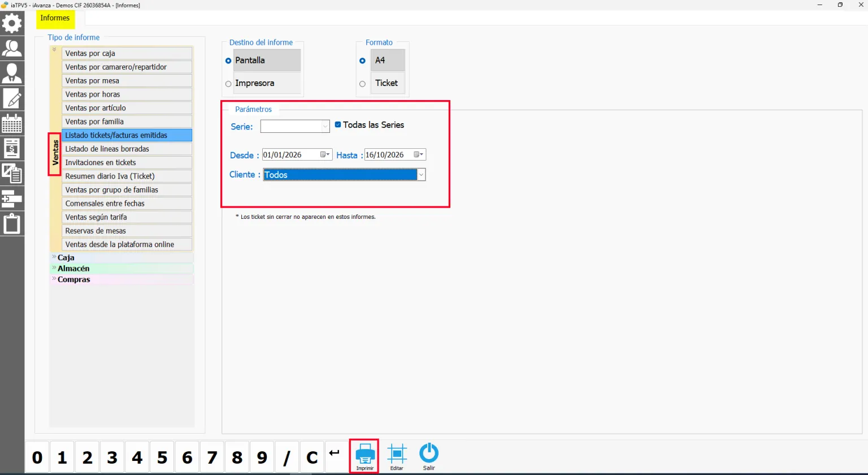
Task: Select the Ventas por caja report
Action: pos(127,53)
